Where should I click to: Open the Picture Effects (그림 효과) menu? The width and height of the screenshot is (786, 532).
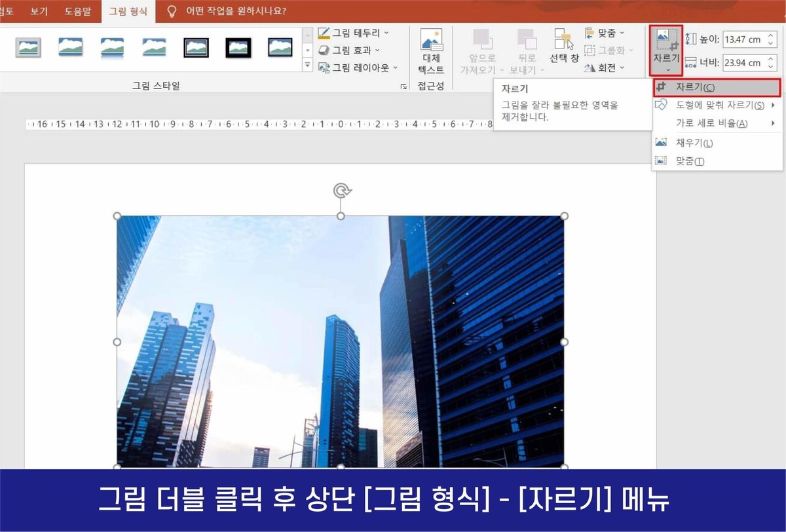click(x=354, y=50)
